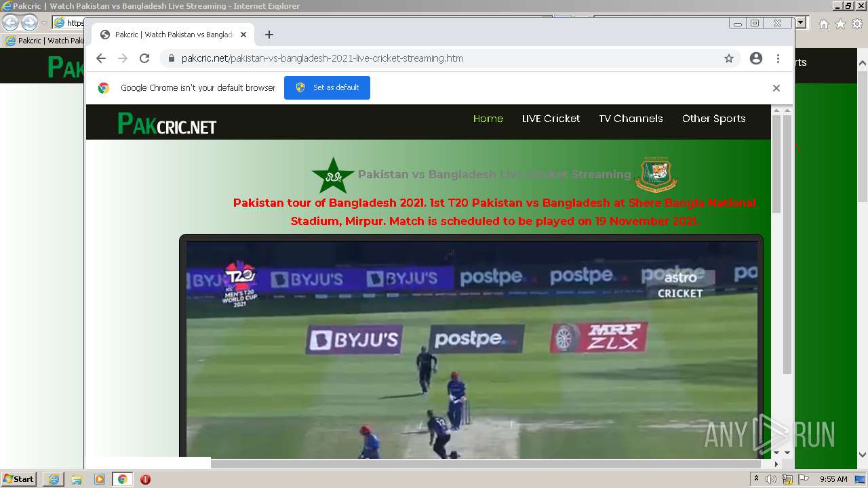Open the Windows Start menu
Screen dimensions: 868x488
coord(18,479)
